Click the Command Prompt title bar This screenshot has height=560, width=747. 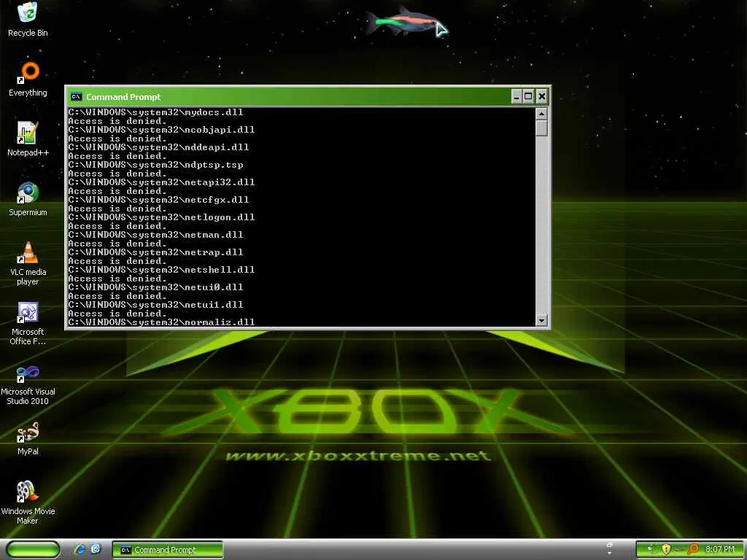click(x=308, y=97)
